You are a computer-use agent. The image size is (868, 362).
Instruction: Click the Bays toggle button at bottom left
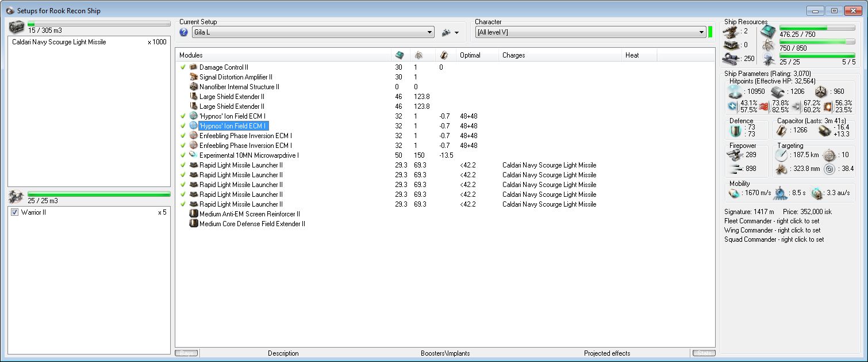(x=187, y=353)
